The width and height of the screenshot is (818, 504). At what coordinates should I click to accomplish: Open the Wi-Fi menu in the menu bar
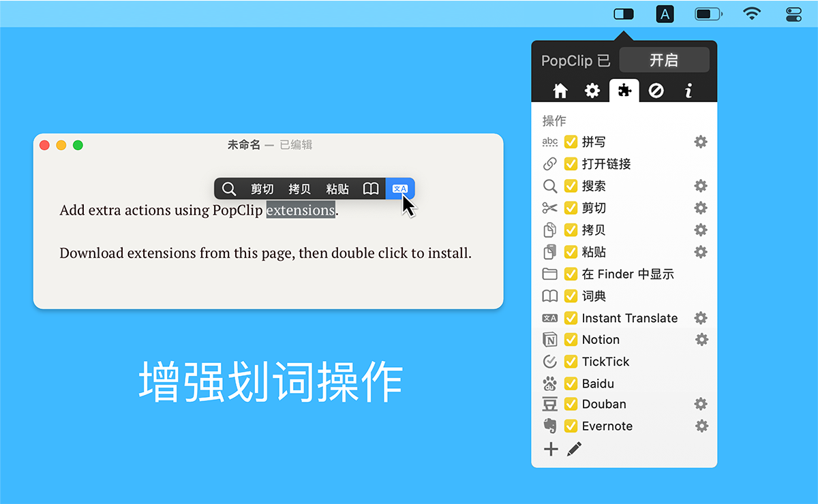click(x=751, y=13)
